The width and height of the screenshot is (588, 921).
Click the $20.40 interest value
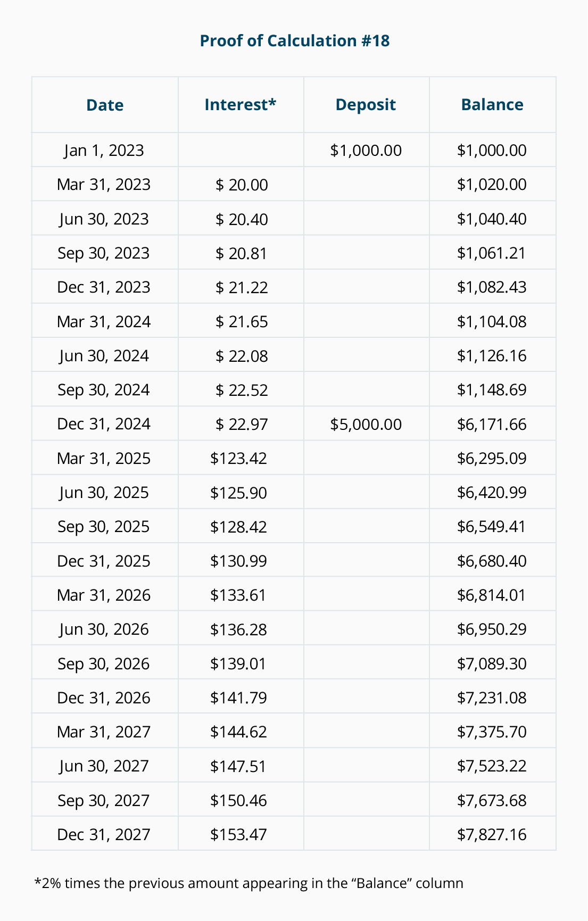tap(242, 219)
